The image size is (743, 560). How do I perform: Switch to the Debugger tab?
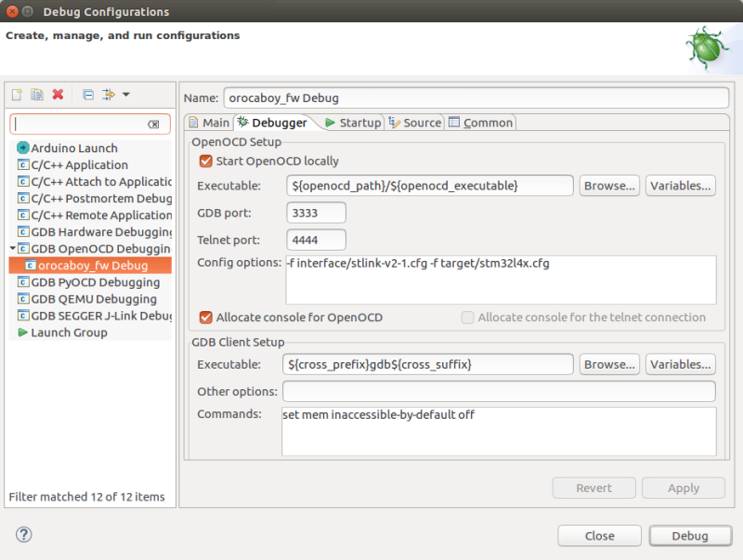click(x=273, y=123)
